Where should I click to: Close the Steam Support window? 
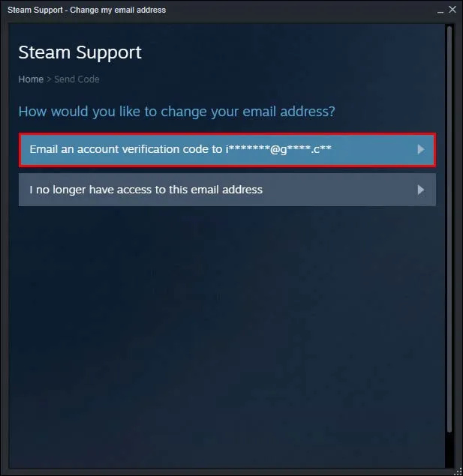pyautogui.click(x=452, y=10)
